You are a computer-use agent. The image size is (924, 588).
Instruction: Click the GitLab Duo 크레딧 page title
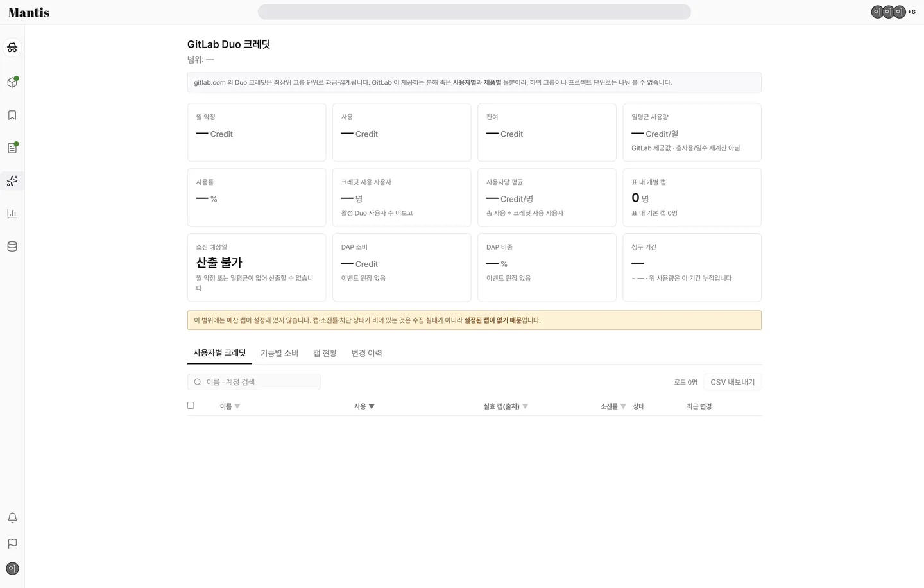click(x=229, y=44)
